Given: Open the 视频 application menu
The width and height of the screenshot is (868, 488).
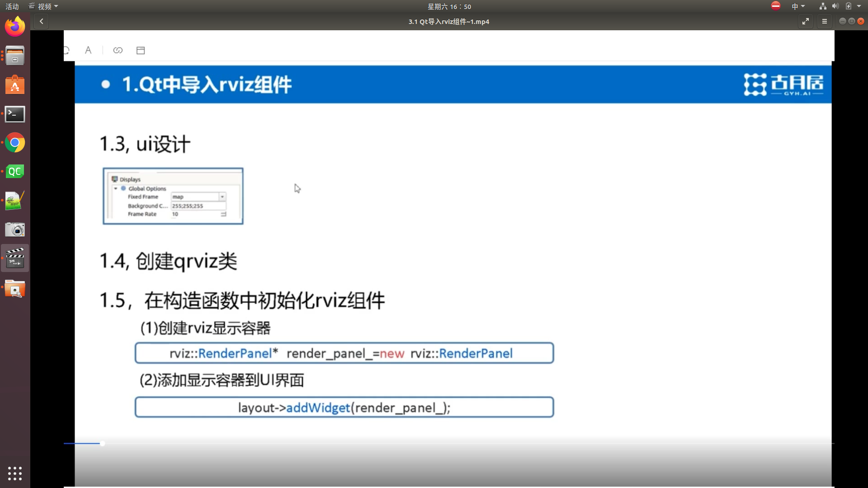Looking at the screenshot, I should 44,6.
